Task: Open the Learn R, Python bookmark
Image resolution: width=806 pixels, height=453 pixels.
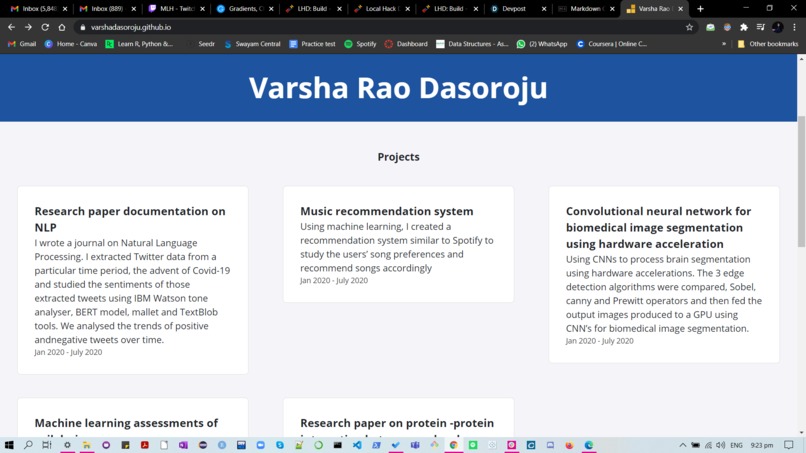Action: click(x=139, y=44)
